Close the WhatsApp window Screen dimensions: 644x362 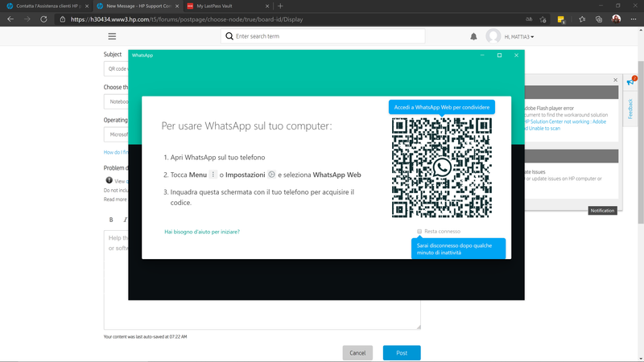[x=516, y=55]
